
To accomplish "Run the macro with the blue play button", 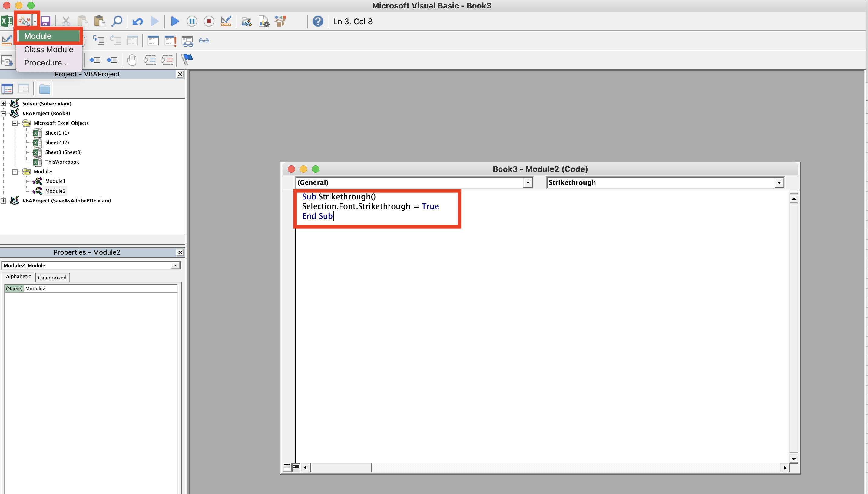I will [175, 22].
